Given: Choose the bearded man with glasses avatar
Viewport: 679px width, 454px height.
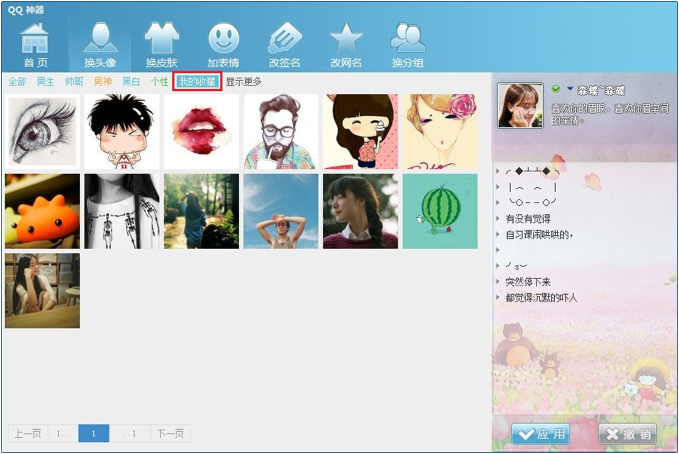Looking at the screenshot, I should pyautogui.click(x=281, y=132).
